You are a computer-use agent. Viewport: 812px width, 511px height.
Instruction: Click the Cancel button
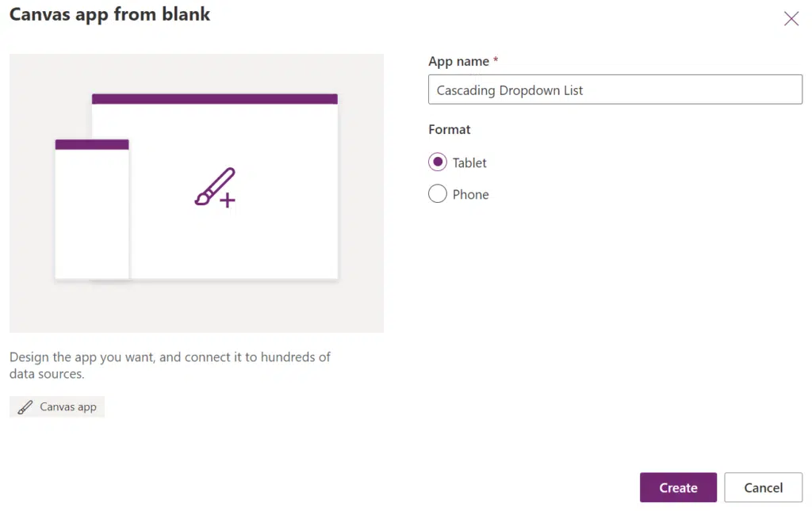(763, 487)
